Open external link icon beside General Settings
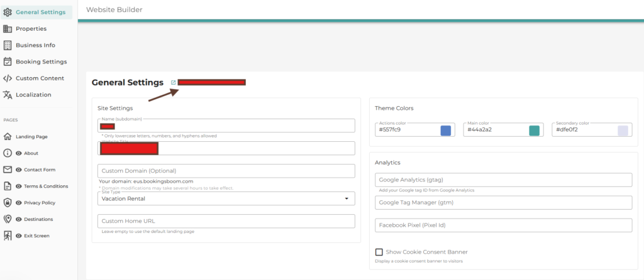The height and width of the screenshot is (280, 644). click(x=174, y=82)
